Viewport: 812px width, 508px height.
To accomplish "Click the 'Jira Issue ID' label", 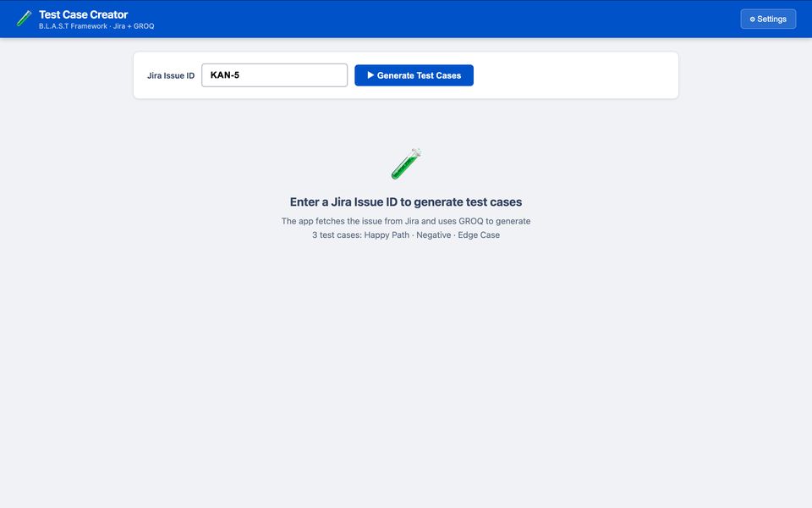I will click(171, 75).
